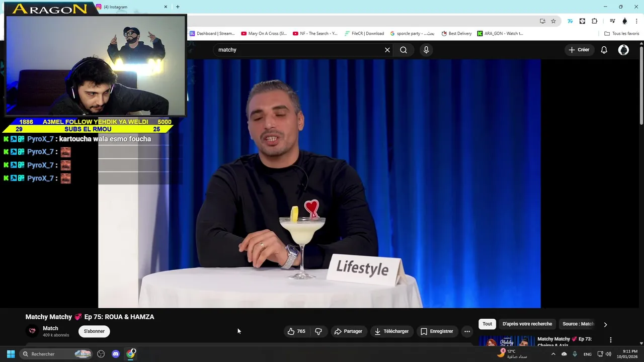Screen dimensions: 644x362
Task: Open the Match channel avatar
Action: (32, 331)
